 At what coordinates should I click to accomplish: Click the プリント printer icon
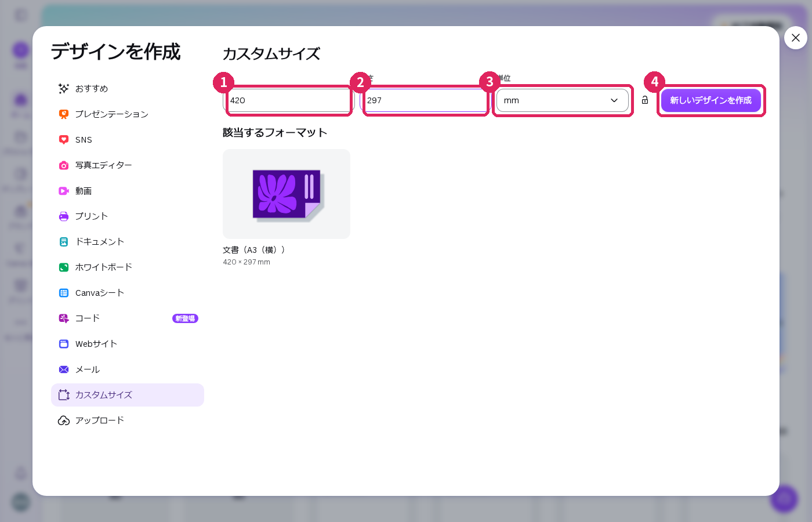tap(64, 216)
